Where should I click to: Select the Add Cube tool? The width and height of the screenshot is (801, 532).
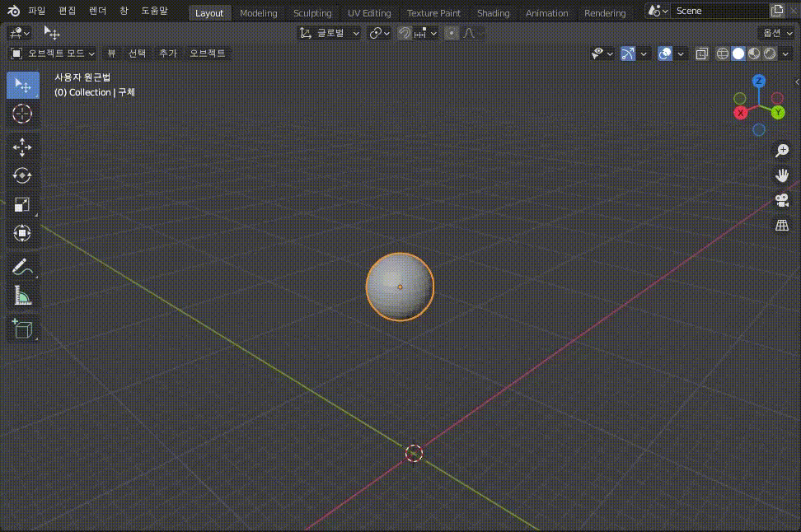point(22,329)
